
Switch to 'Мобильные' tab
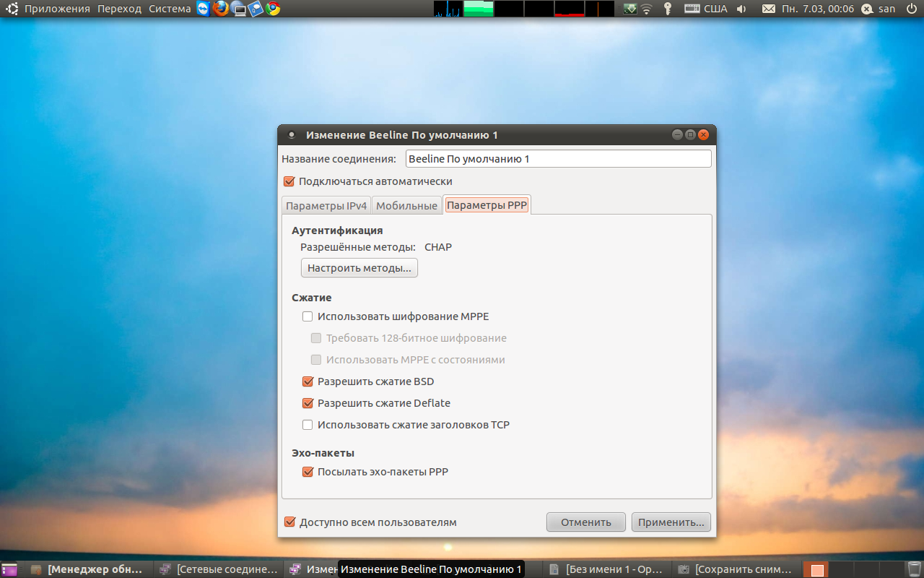pos(406,205)
